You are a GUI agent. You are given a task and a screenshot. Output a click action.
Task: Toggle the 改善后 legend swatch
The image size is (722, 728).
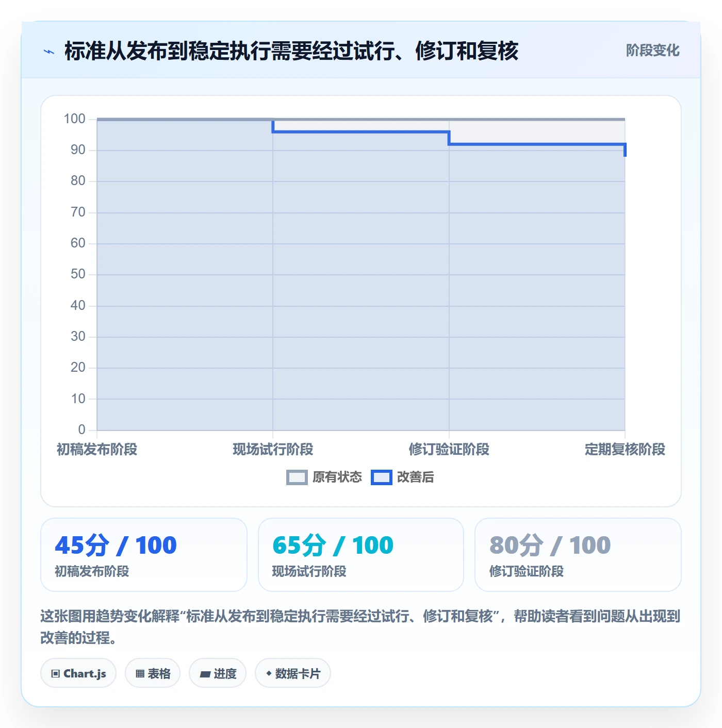coord(381,477)
